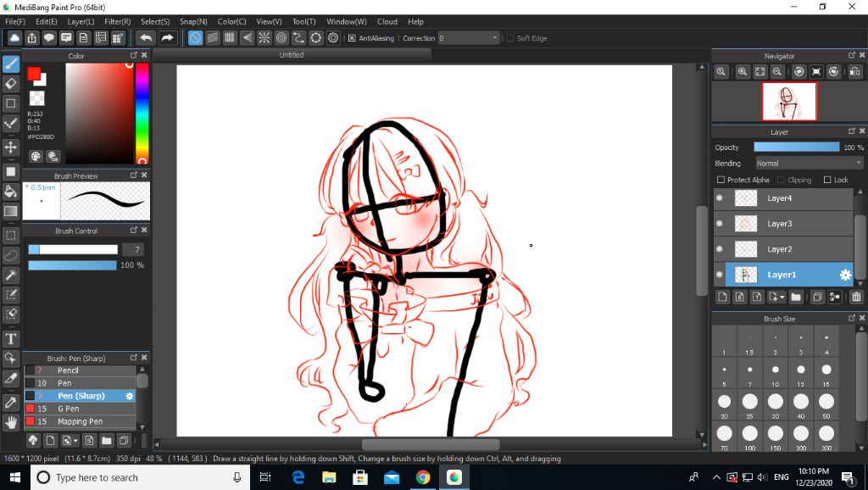Click the Redo arrow in the toolbar

(x=167, y=37)
